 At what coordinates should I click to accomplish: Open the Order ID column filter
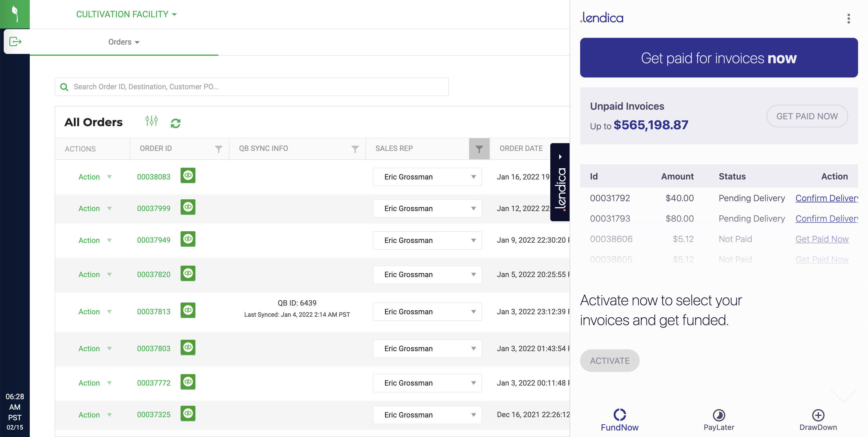pyautogui.click(x=219, y=149)
